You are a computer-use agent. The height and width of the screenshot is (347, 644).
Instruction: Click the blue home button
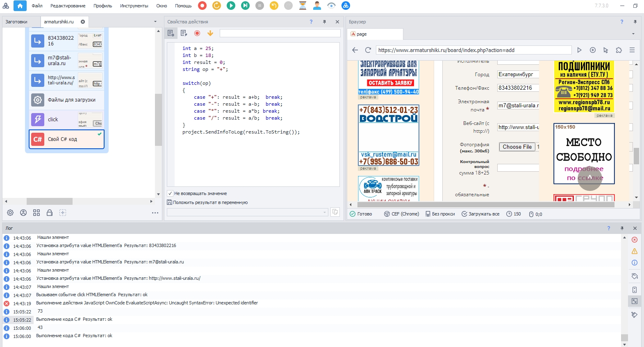click(20, 6)
